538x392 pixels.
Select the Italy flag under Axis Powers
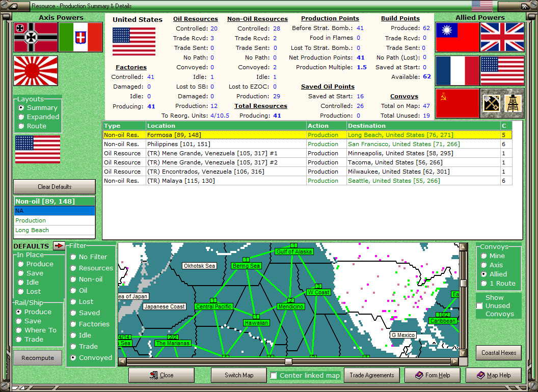pyautogui.click(x=80, y=37)
